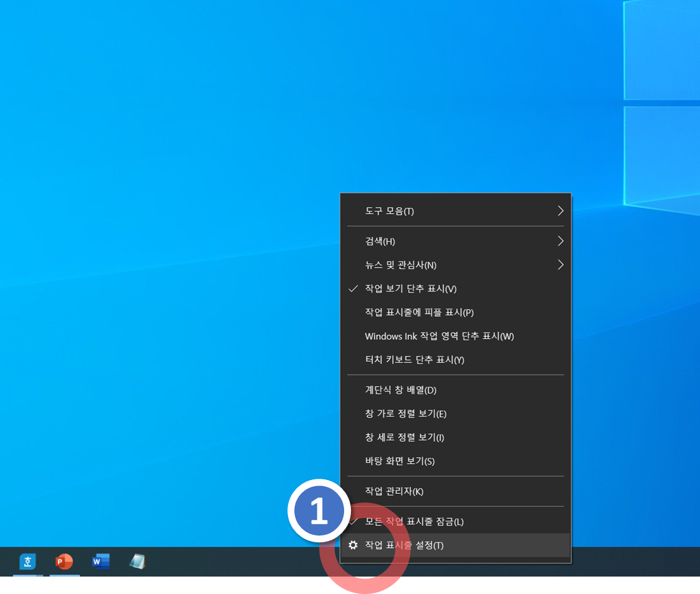The height and width of the screenshot is (594, 700).
Task: Uncheck 작업 보기 단추 표시(V)
Action: (x=455, y=288)
